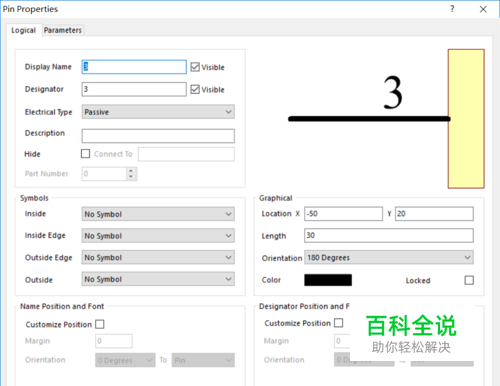Click the Designator Margin field
The image size is (500, 386).
342,341
